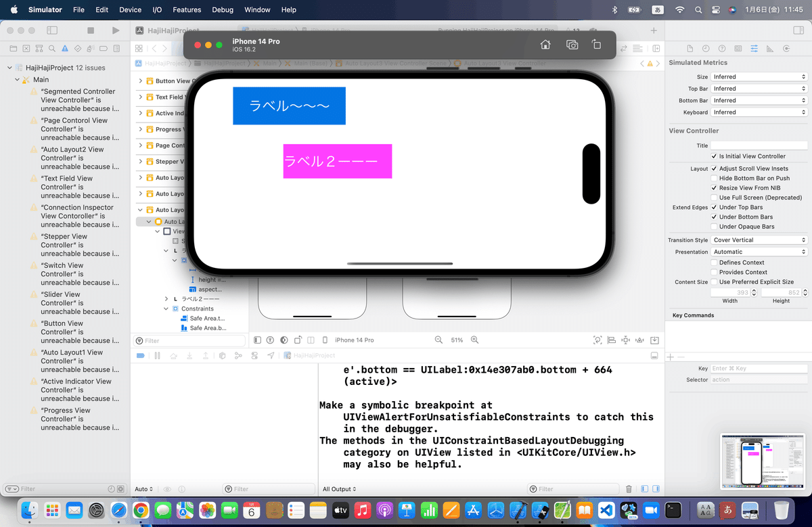Expand the ラベル２ーーー outline item
The height and width of the screenshot is (527, 812).
[167, 298]
